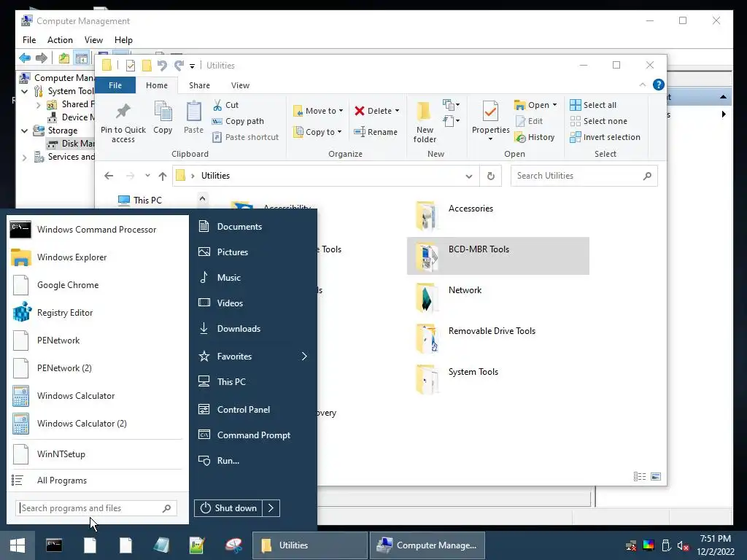Open Explorer File tab
Screen dimensions: 747x560
pyautogui.click(x=115, y=85)
